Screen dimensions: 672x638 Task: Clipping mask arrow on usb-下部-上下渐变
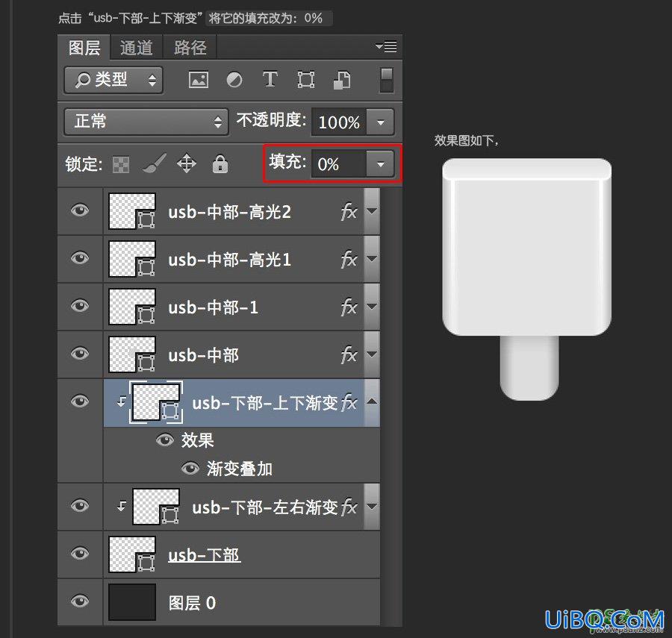pos(121,401)
